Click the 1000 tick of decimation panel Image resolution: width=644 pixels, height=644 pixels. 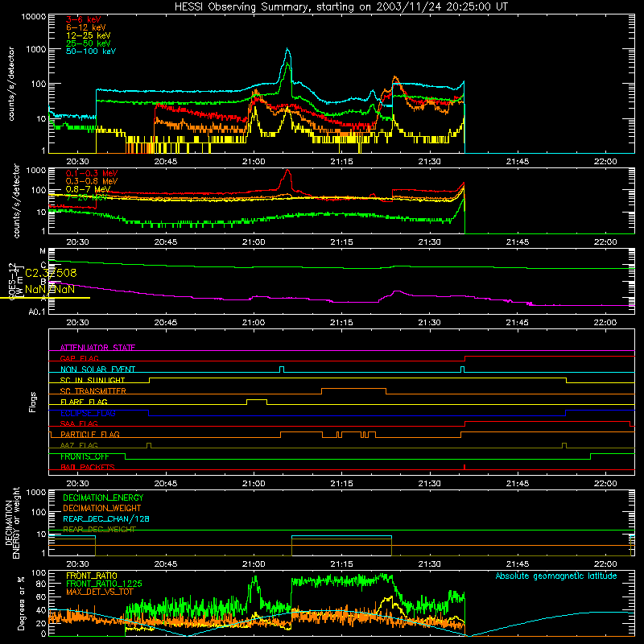[x=36, y=492]
